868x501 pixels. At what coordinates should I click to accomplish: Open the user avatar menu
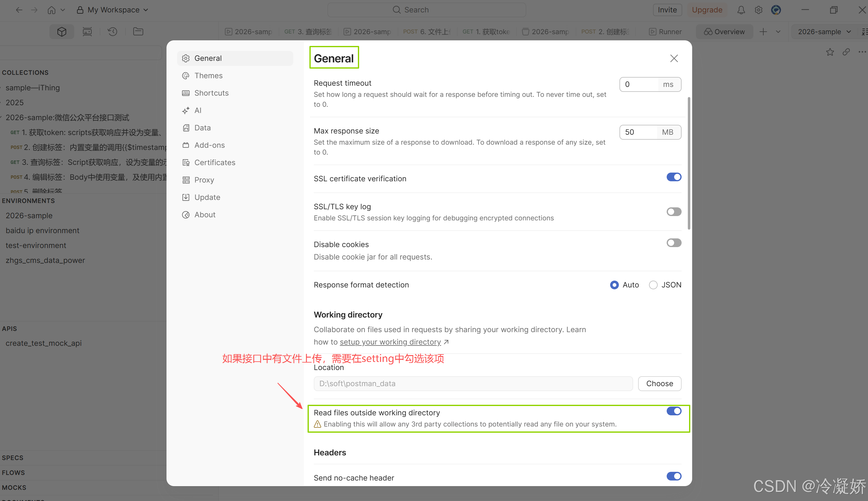pos(776,10)
